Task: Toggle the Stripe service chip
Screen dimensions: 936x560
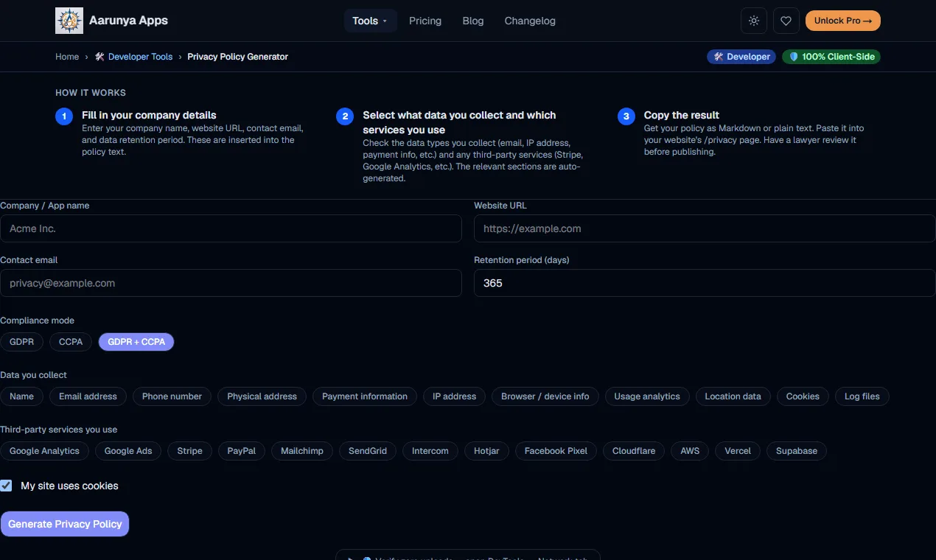Action: (190, 451)
